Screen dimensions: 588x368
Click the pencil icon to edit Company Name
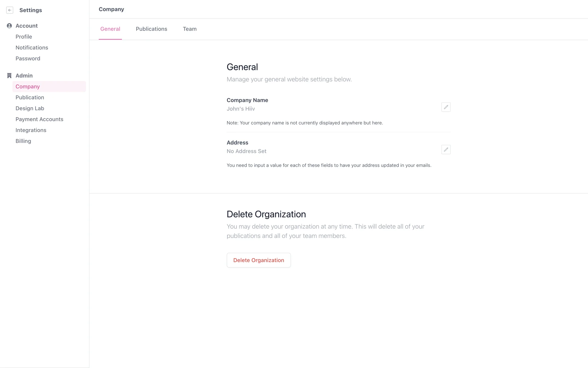click(x=446, y=107)
